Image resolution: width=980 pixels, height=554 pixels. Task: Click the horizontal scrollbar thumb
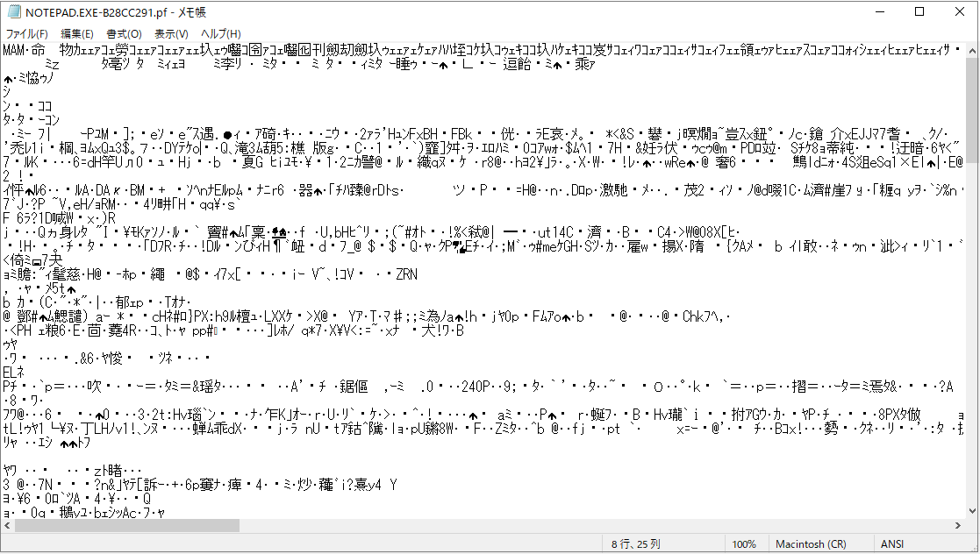click(x=127, y=526)
